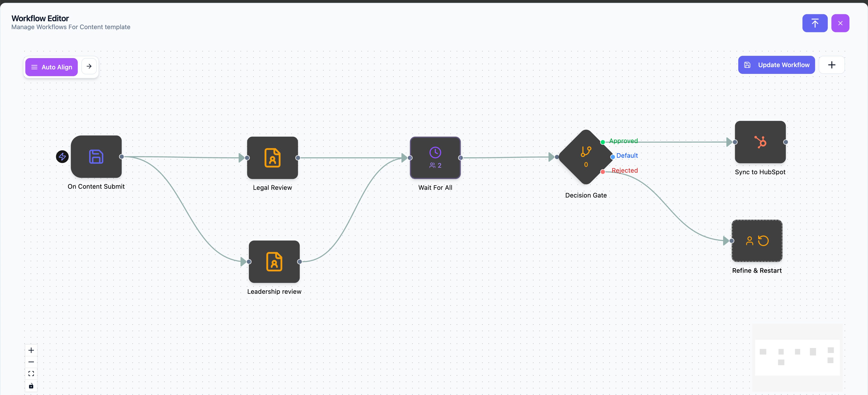Image resolution: width=868 pixels, height=395 pixels.
Task: Select the Refine & Restart node
Action: click(x=757, y=241)
